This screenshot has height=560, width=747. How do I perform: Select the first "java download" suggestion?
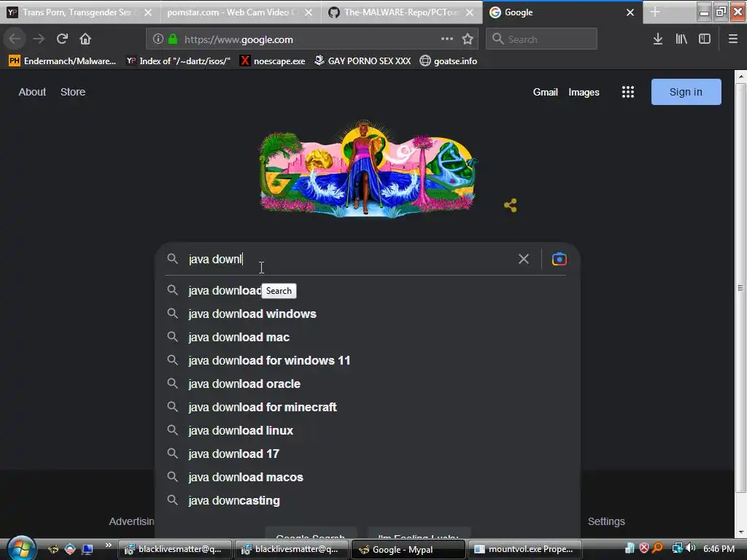click(367, 290)
